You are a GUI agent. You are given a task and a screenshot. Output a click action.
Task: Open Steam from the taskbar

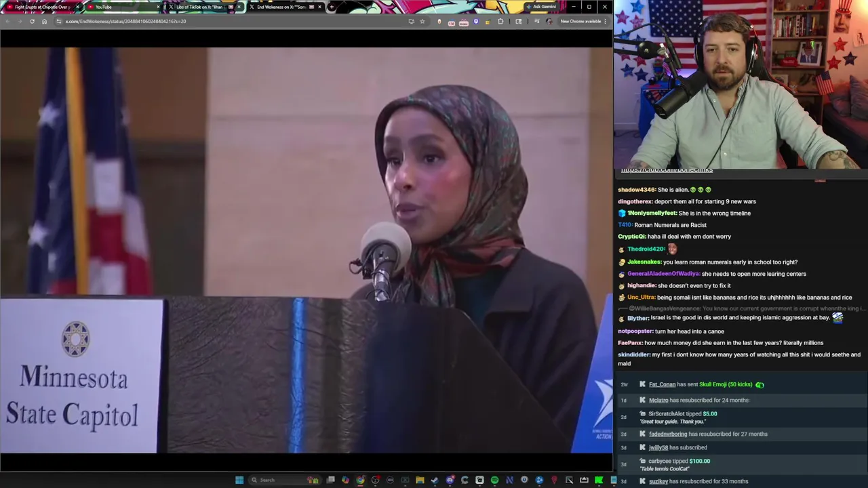[x=435, y=480]
